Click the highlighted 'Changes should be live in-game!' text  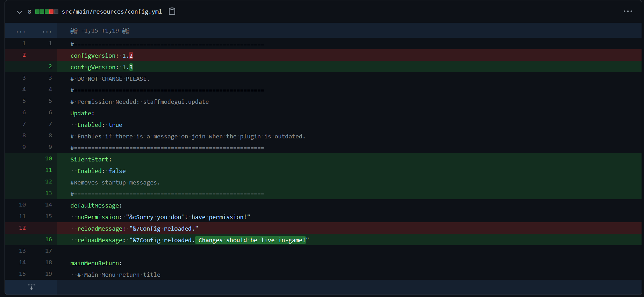click(x=250, y=240)
